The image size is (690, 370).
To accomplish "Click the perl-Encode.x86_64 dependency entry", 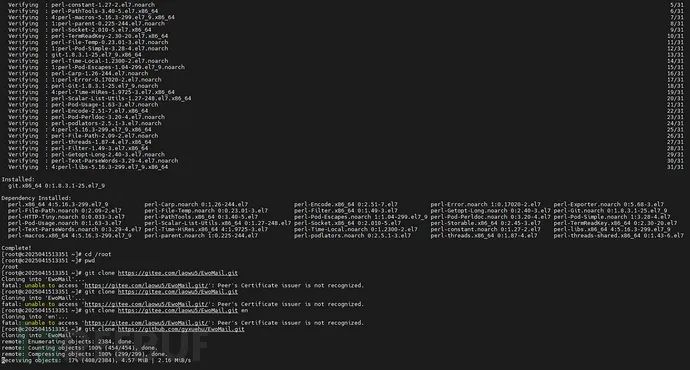I will pos(345,205).
